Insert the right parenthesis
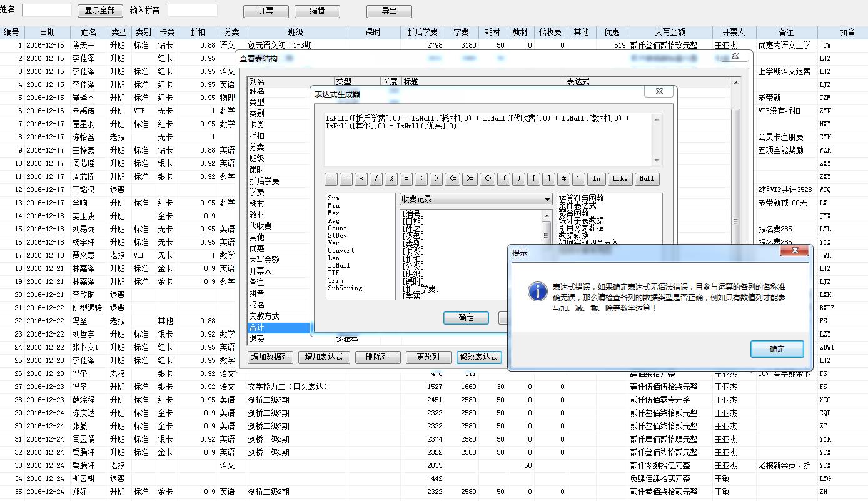Image resolution: width=868 pixels, height=501 pixels. pos(519,179)
